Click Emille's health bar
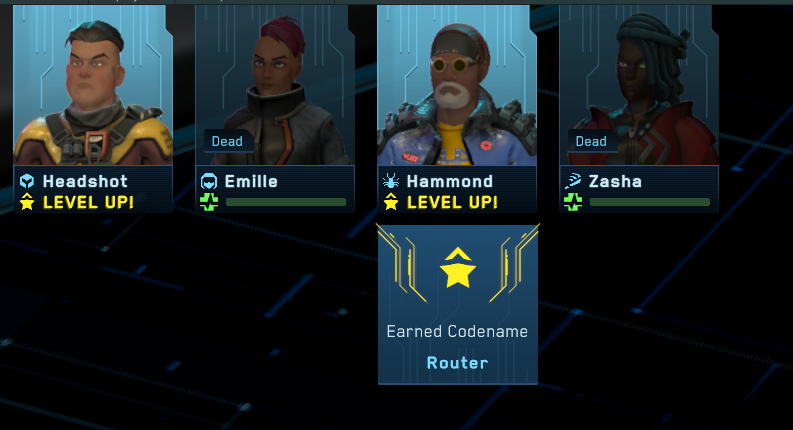Image resolution: width=793 pixels, height=430 pixels. pos(286,202)
